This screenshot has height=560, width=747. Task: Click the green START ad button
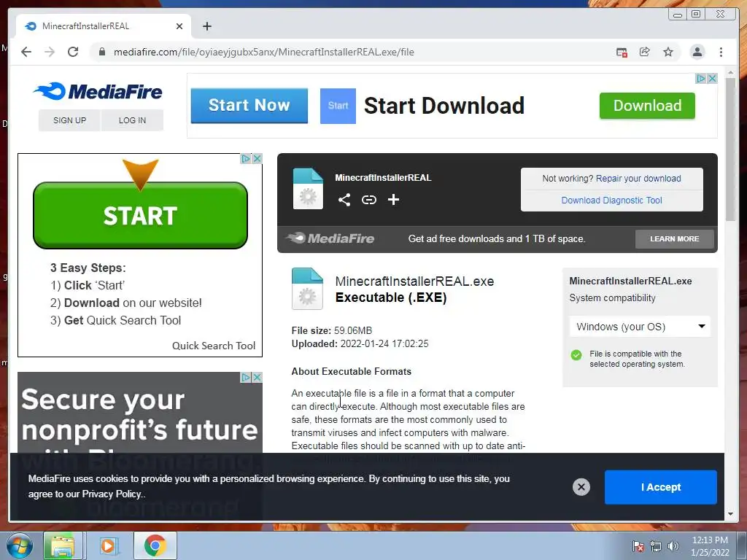coord(140,215)
